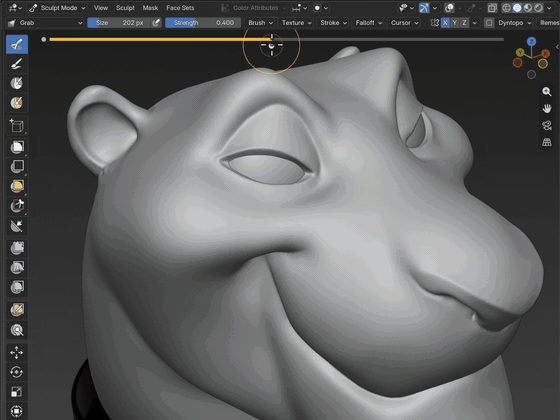Click the zoom magnifier viewport icon
This screenshot has width=560, height=420.
pos(546,91)
